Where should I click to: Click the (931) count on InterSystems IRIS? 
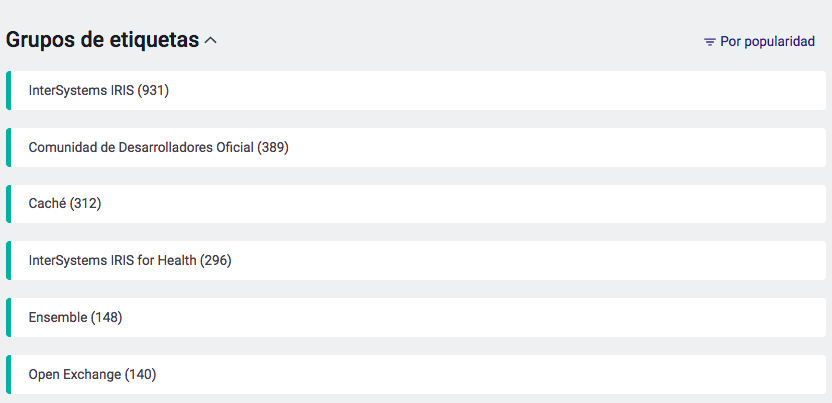click(153, 90)
